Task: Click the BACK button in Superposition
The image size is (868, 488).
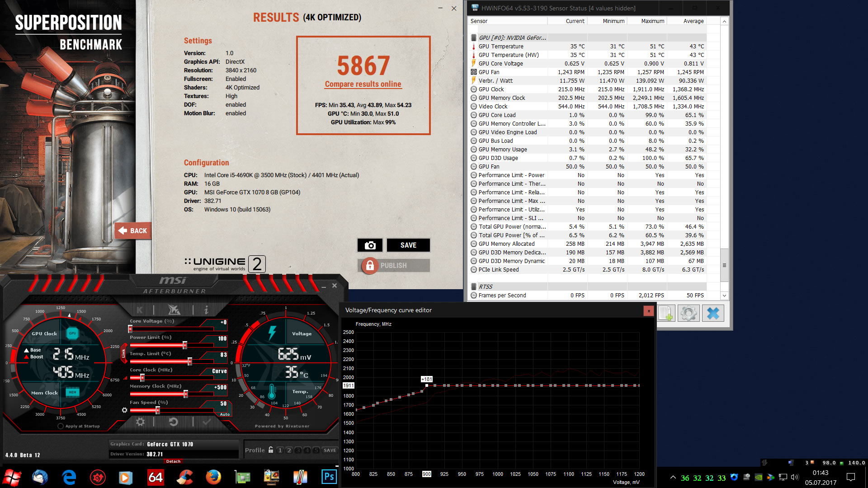Action: pos(133,230)
